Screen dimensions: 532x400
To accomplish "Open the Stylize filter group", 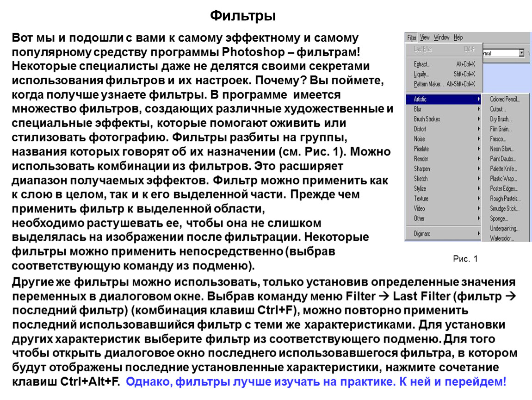I will (444, 189).
